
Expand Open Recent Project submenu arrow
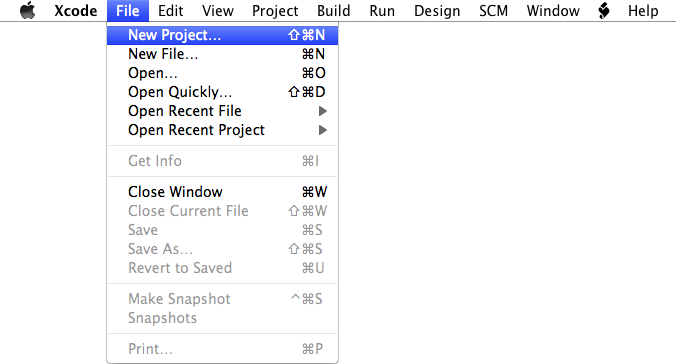coord(322,130)
